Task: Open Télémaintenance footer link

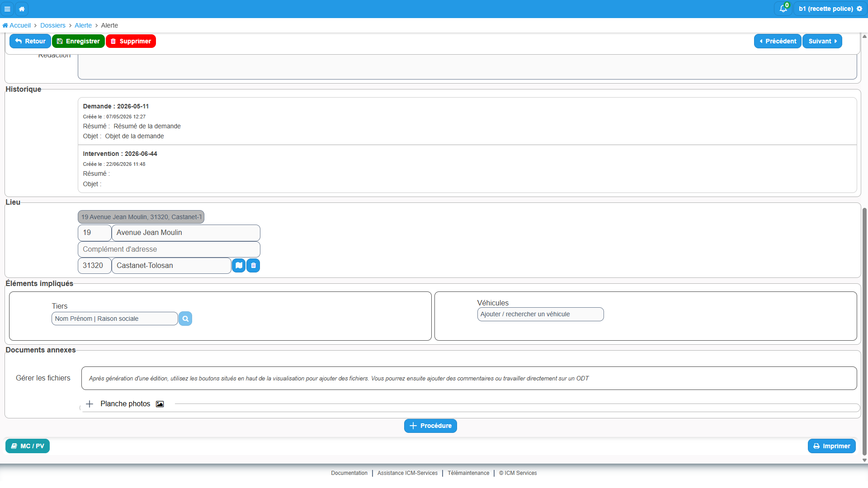Action: [x=468, y=473]
